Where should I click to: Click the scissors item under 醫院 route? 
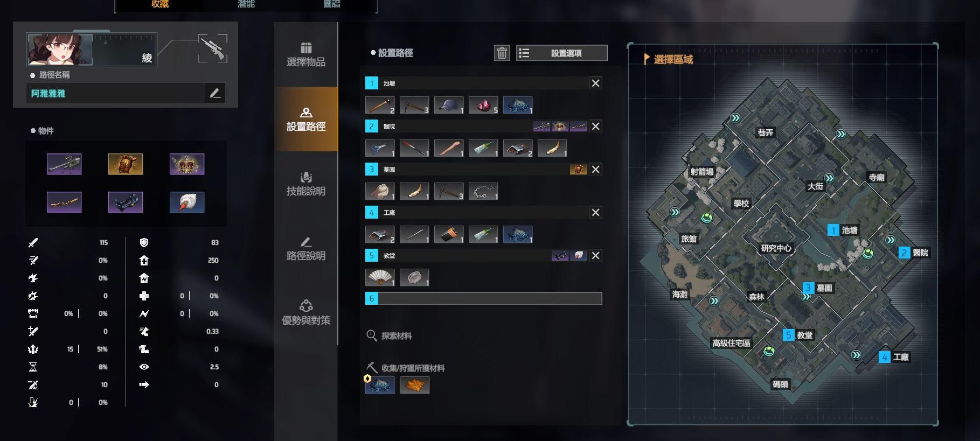[380, 148]
